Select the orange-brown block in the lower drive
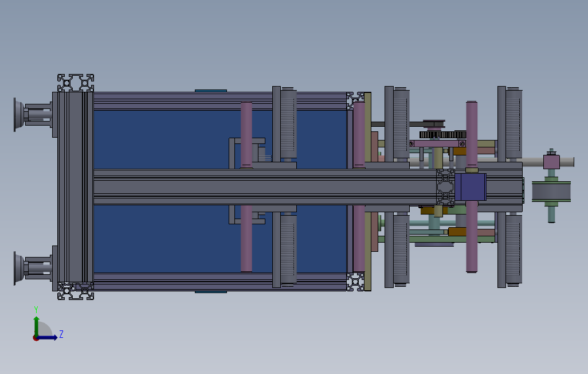This screenshot has width=588, height=374. pyautogui.click(x=457, y=232)
